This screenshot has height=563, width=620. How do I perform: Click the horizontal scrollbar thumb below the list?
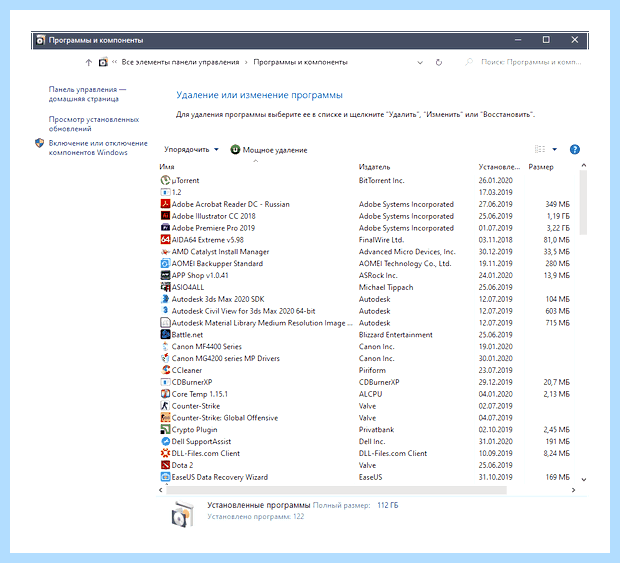click(x=336, y=490)
